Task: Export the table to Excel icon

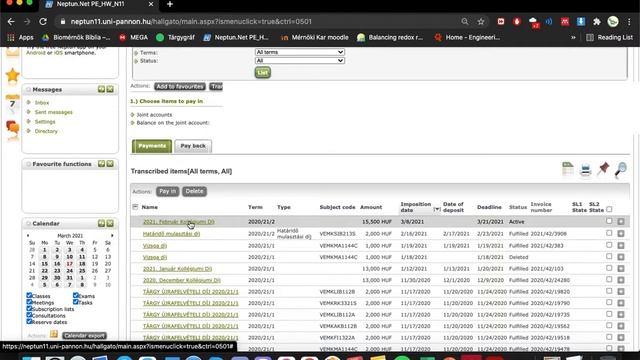Action: (567, 169)
